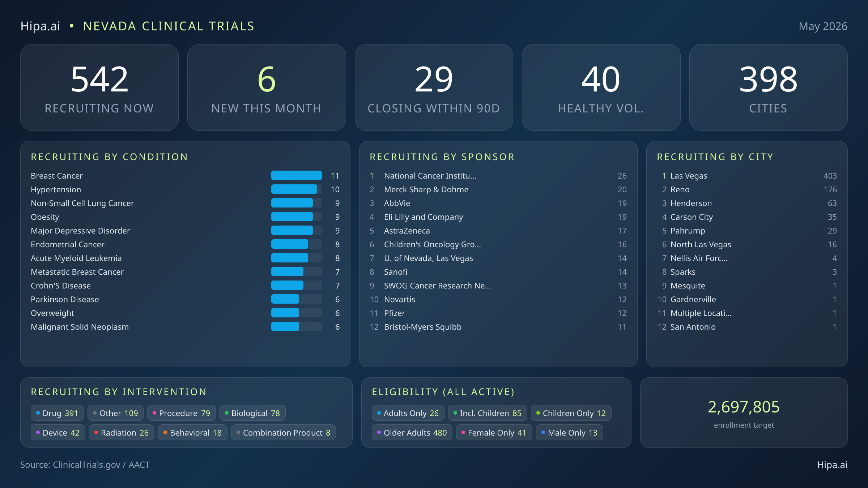Viewport: 868px width, 488px height.
Task: Click the Female Only 41 chip
Action: coord(494,432)
